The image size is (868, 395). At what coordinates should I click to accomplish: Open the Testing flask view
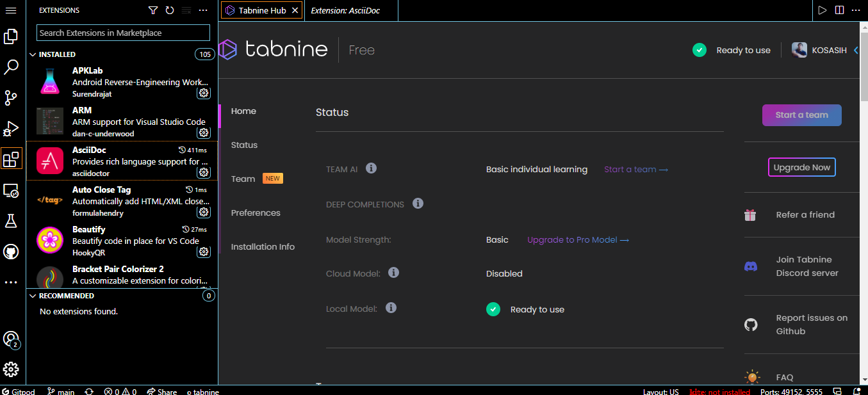pyautogui.click(x=11, y=221)
